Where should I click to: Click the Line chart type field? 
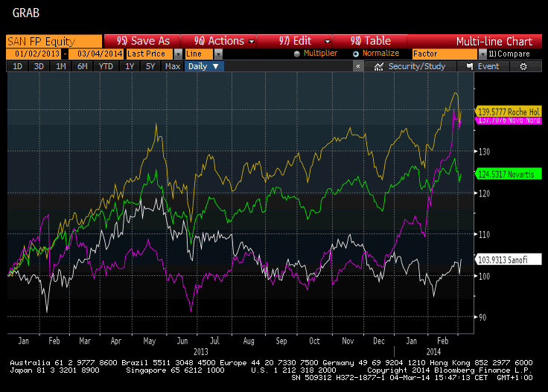(x=200, y=54)
